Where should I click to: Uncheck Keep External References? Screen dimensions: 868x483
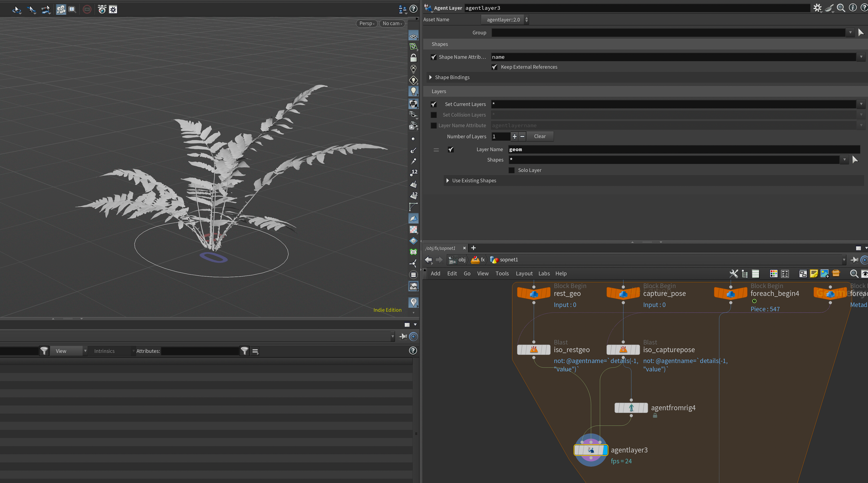click(494, 67)
